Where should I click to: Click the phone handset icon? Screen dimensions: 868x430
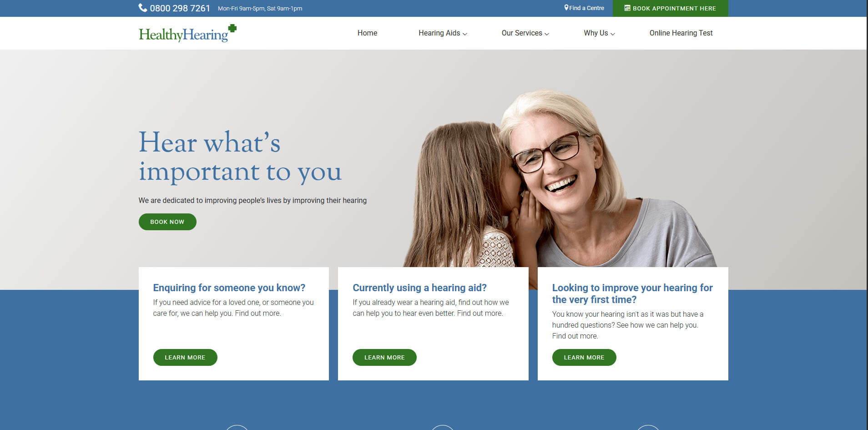point(142,8)
